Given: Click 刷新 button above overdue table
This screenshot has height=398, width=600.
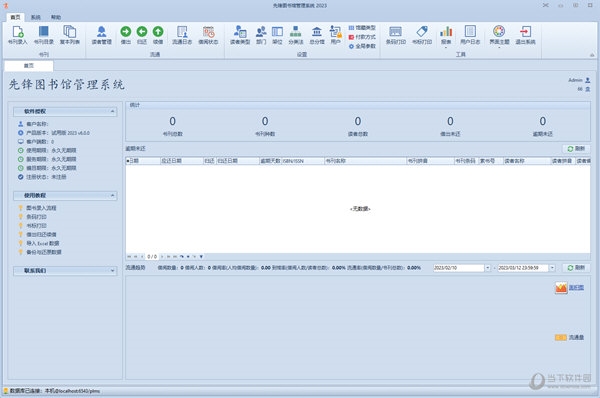Looking at the screenshot, I should pyautogui.click(x=576, y=148).
